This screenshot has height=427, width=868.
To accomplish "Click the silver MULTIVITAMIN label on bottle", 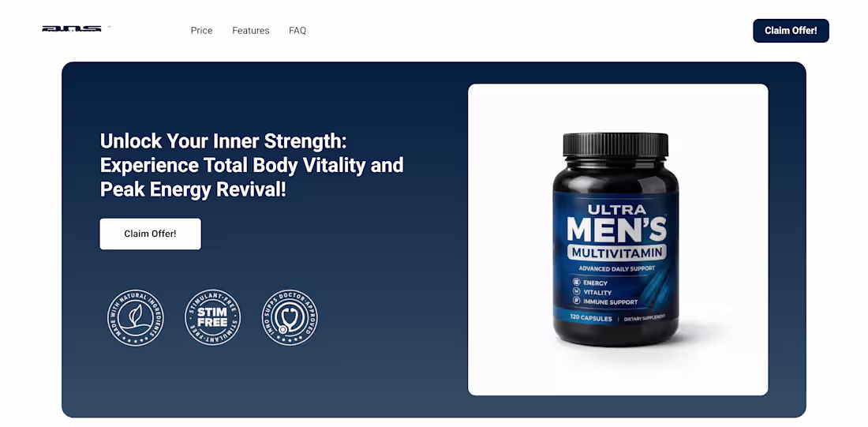I will [x=617, y=253].
